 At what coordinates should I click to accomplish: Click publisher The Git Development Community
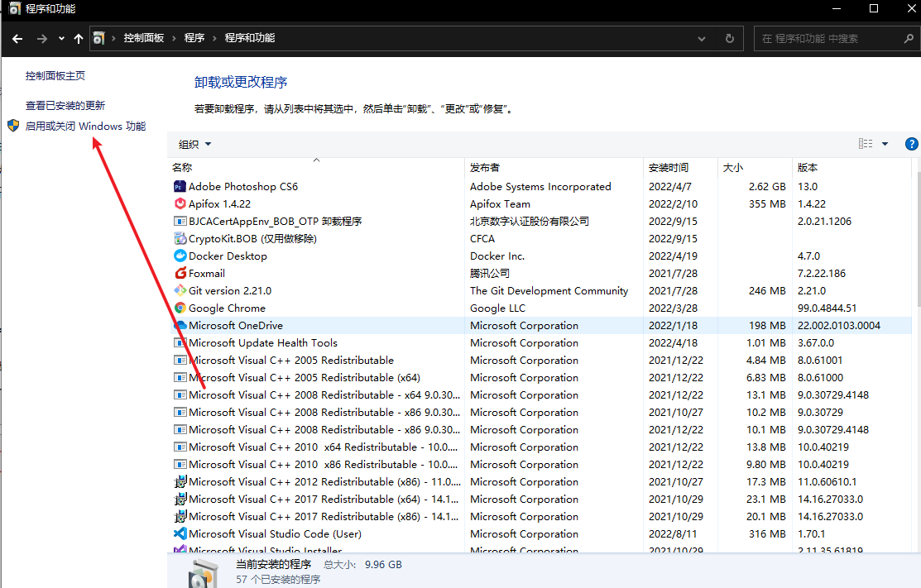[549, 290]
